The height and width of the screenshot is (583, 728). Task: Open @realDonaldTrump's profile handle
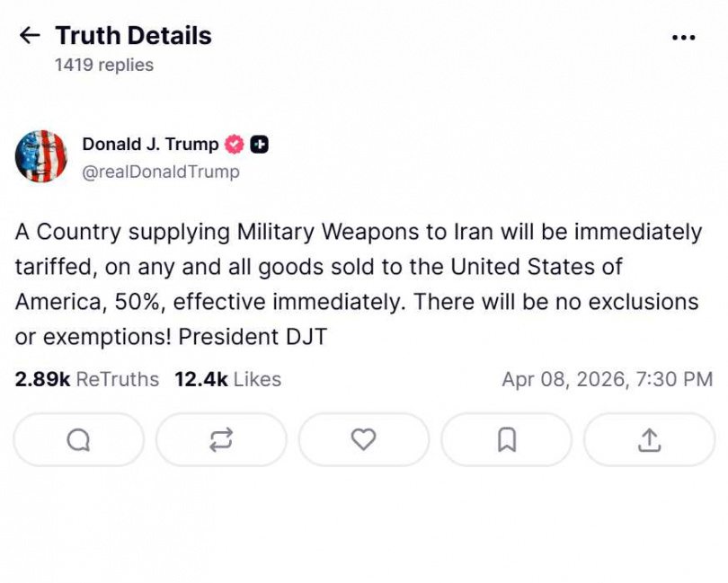click(162, 172)
